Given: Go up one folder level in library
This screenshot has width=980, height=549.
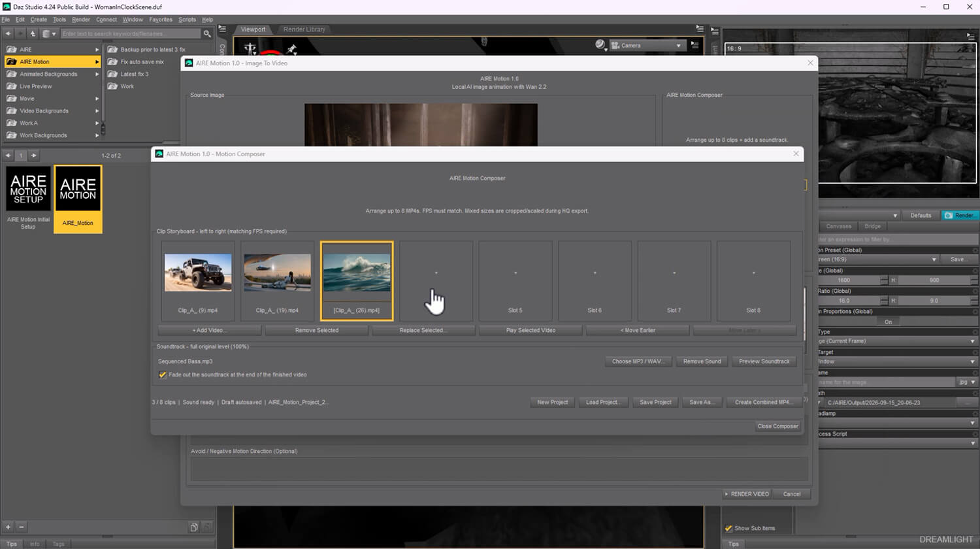Looking at the screenshot, I should (33, 33).
